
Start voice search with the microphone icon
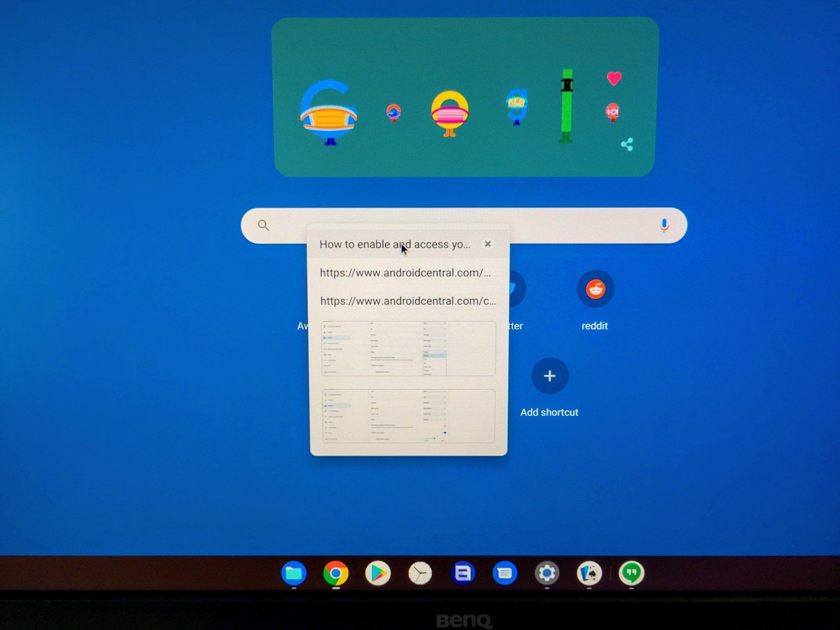(x=664, y=226)
